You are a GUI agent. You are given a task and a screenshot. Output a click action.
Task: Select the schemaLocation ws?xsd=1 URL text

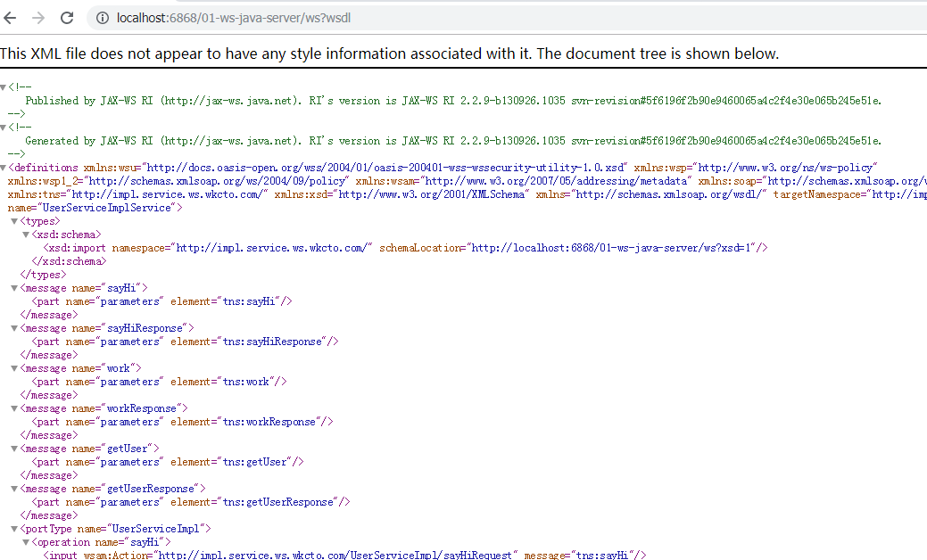(610, 248)
